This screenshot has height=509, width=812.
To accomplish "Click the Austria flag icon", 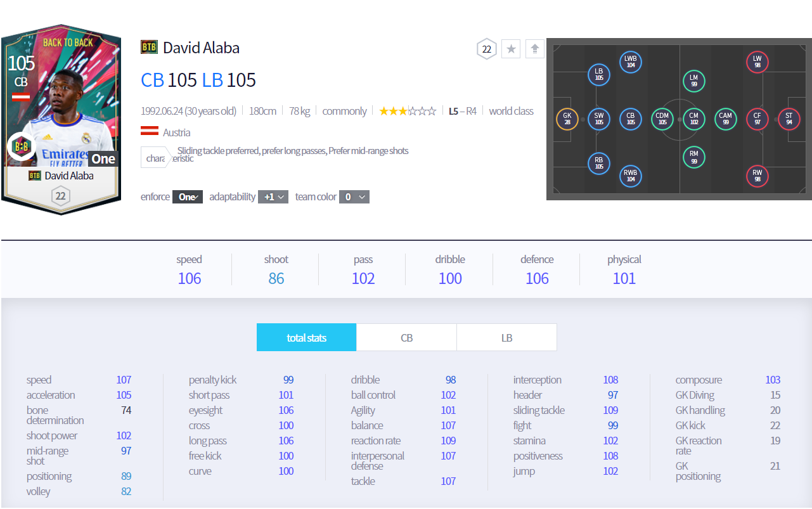I will click(x=149, y=132).
